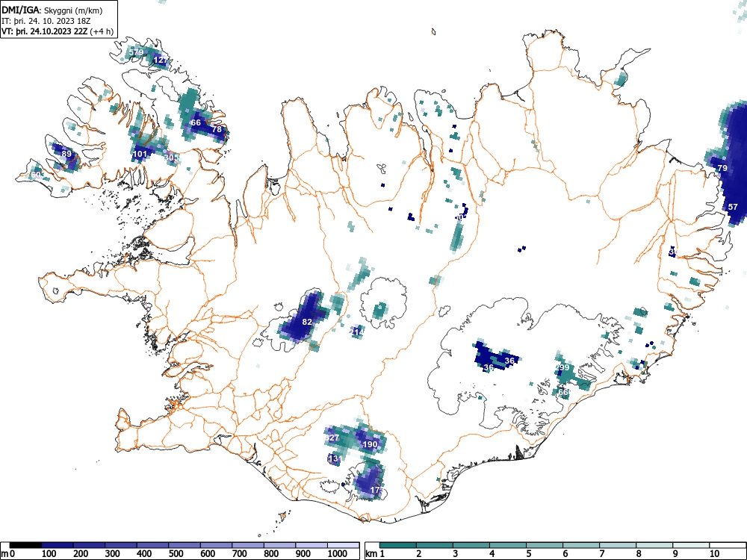Click the visibility value 305 on the map
This screenshot has width=747, height=560.
[172, 158]
